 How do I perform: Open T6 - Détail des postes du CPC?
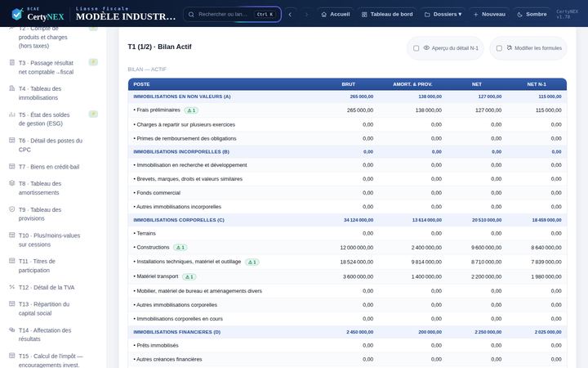tap(52, 145)
